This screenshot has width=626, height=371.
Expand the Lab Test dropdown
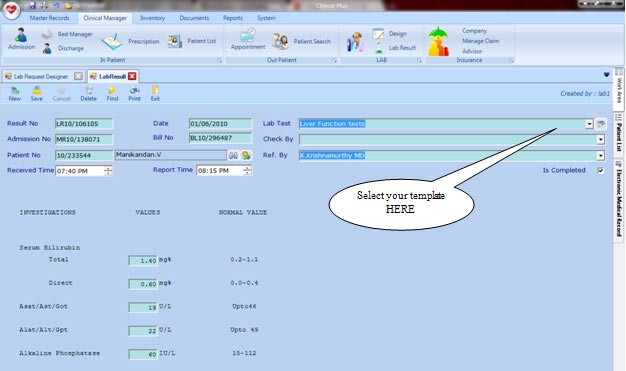point(589,124)
